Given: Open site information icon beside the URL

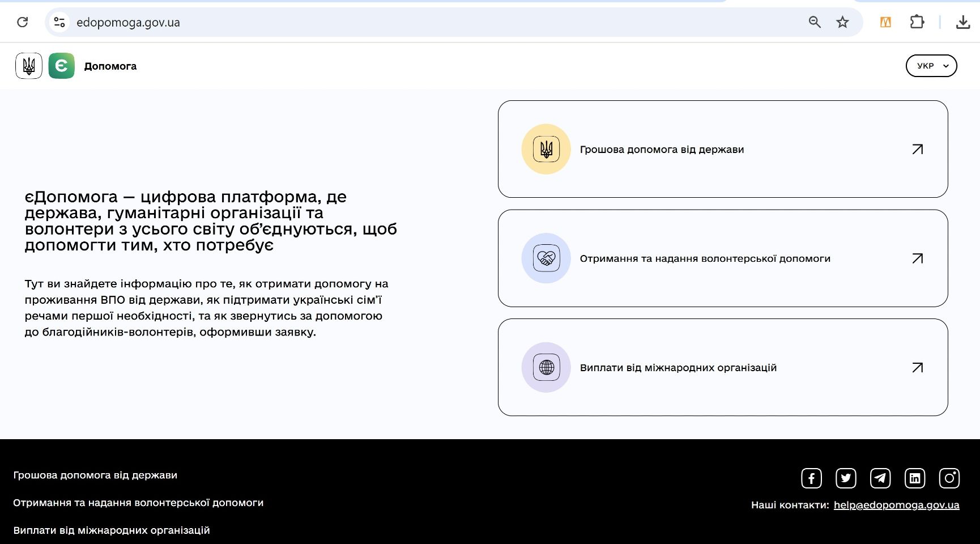Looking at the screenshot, I should [59, 22].
